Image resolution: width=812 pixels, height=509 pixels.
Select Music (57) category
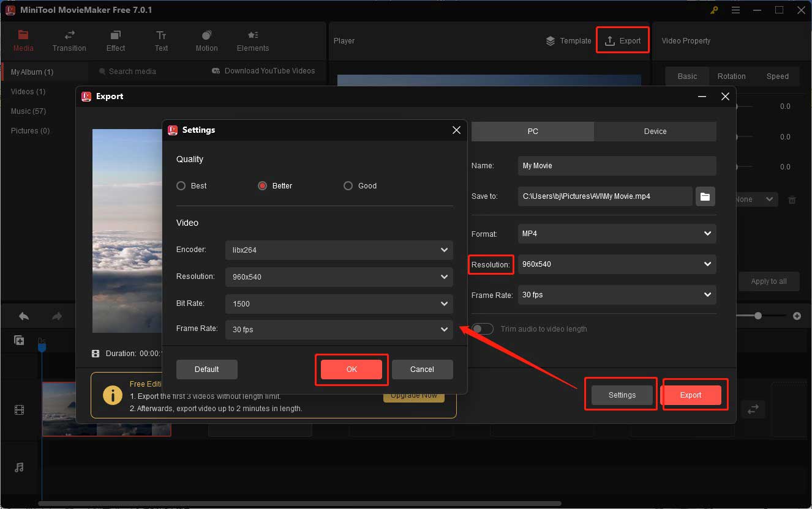pyautogui.click(x=28, y=111)
